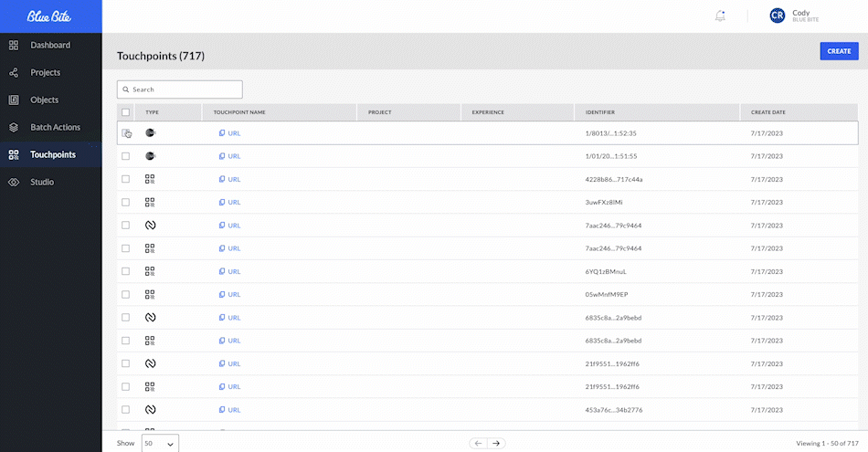This screenshot has height=452, width=868.
Task: Copy URL icon for 05wMnfM9EP row
Action: [222, 294]
